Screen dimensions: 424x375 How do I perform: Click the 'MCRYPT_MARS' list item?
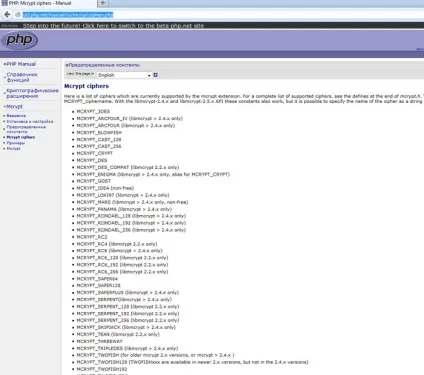132,202
